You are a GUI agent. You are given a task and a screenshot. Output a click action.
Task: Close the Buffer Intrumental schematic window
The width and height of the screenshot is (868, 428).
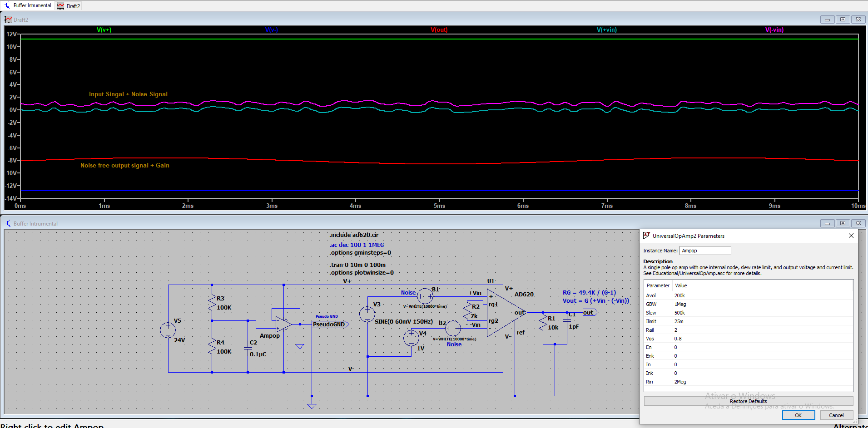point(858,223)
